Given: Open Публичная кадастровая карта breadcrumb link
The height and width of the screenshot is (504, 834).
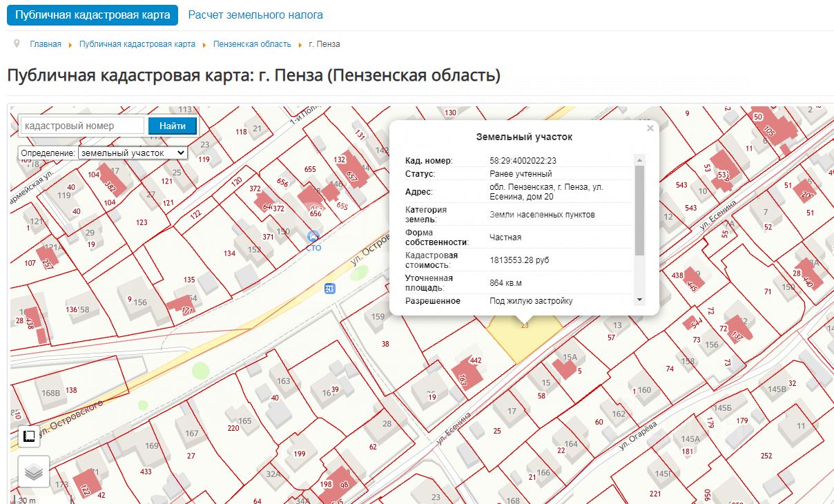Looking at the screenshot, I should tap(137, 44).
